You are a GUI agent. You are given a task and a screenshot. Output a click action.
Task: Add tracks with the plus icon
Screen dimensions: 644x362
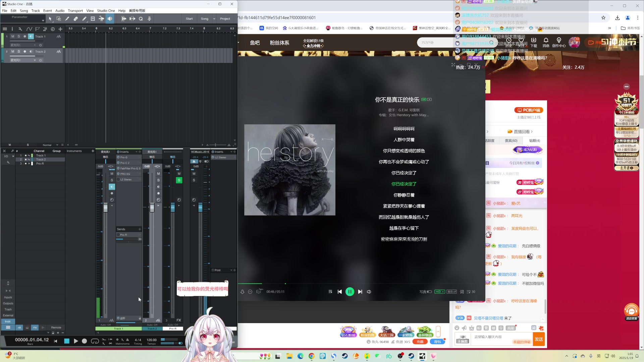pyautogui.click(x=60, y=29)
